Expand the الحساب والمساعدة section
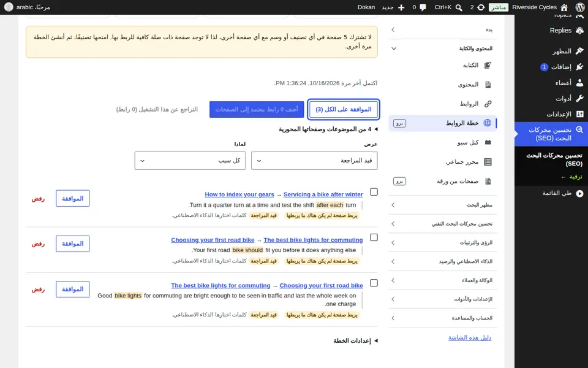Screen dimensions: 588x368 (x=442, y=318)
